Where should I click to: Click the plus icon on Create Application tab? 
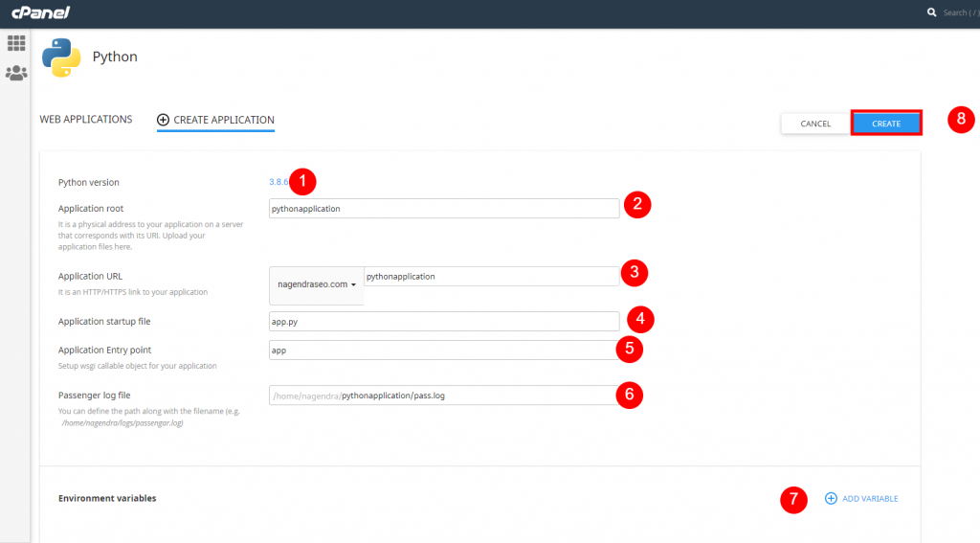pyautogui.click(x=163, y=120)
